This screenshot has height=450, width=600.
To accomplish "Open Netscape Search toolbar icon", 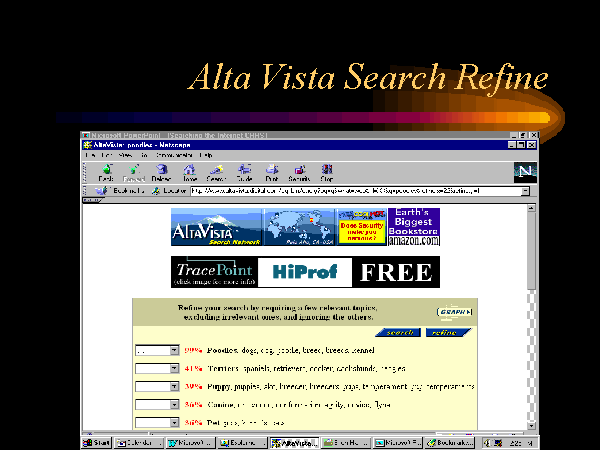I will (x=216, y=172).
